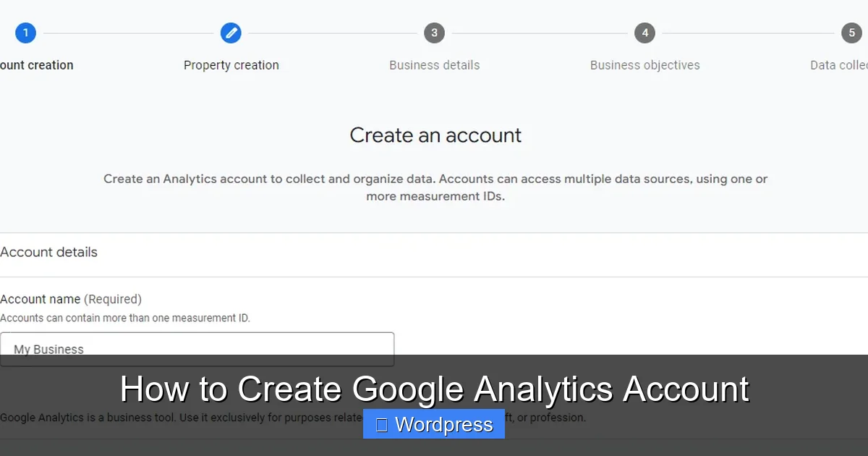Click the Account details section header

click(x=48, y=252)
